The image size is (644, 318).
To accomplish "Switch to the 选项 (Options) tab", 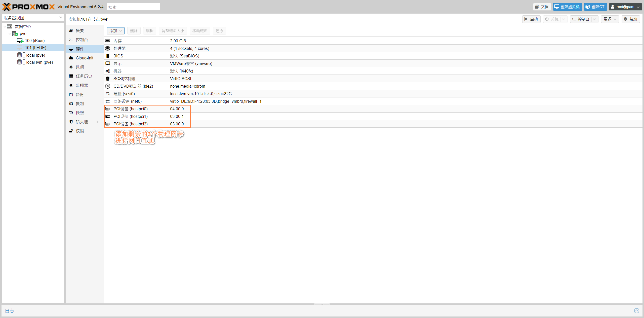I will pos(80,67).
